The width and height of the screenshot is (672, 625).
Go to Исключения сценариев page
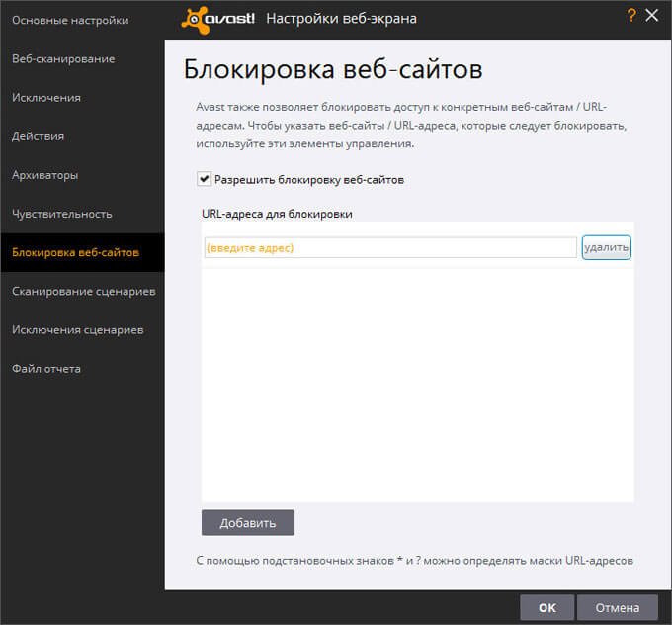point(77,330)
